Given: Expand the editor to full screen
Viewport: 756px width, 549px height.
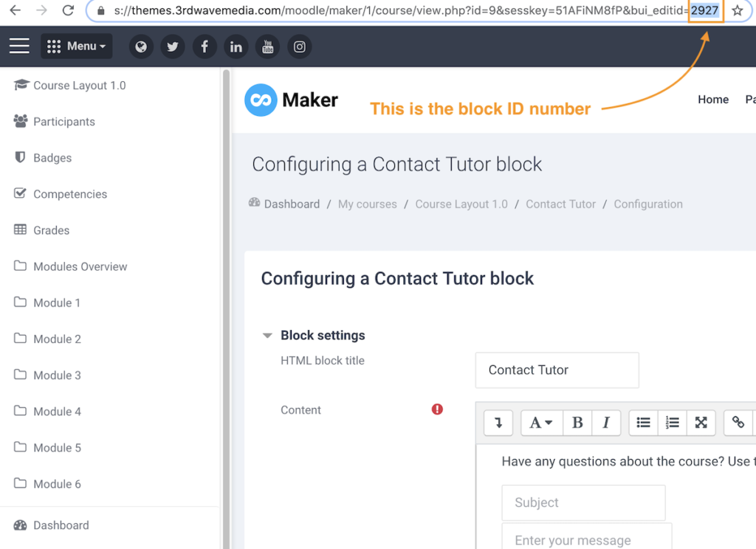Looking at the screenshot, I should (701, 422).
